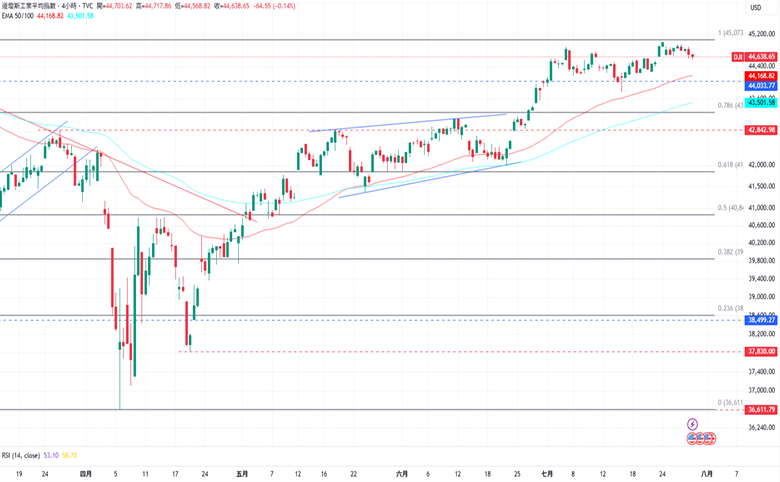Click the Fibonacci level 1 (45,073 label
The image size is (780, 482).
[730, 33]
